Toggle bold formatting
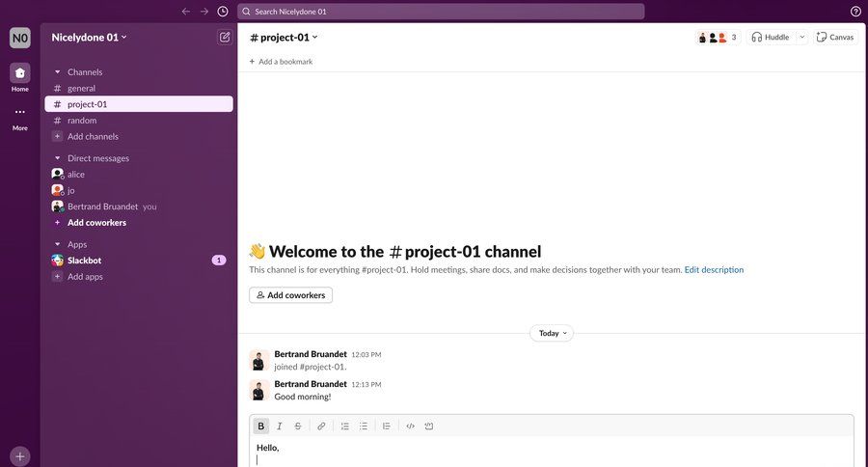868x467 pixels. point(260,426)
